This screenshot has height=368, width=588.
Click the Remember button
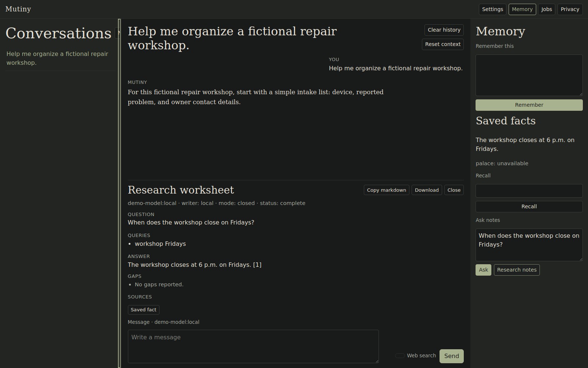529,105
